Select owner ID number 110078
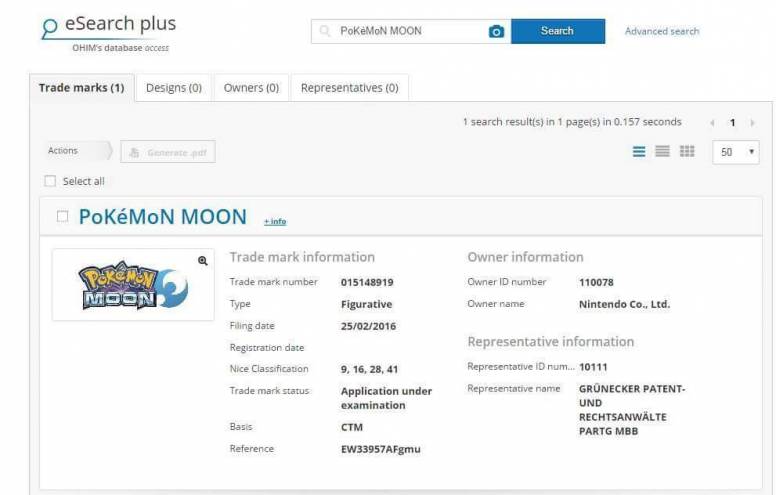776x495 pixels. coord(596,283)
